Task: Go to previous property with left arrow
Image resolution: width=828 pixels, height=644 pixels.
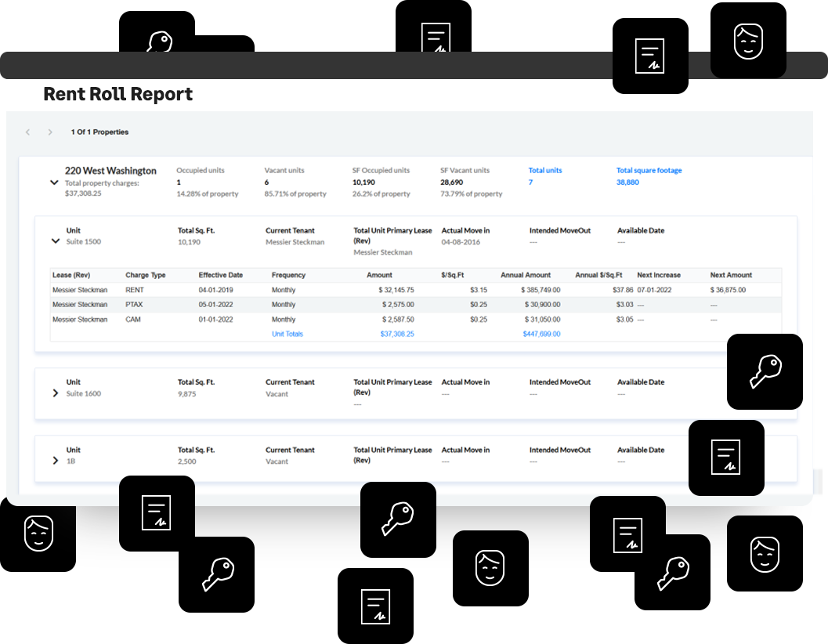Action: tap(28, 132)
